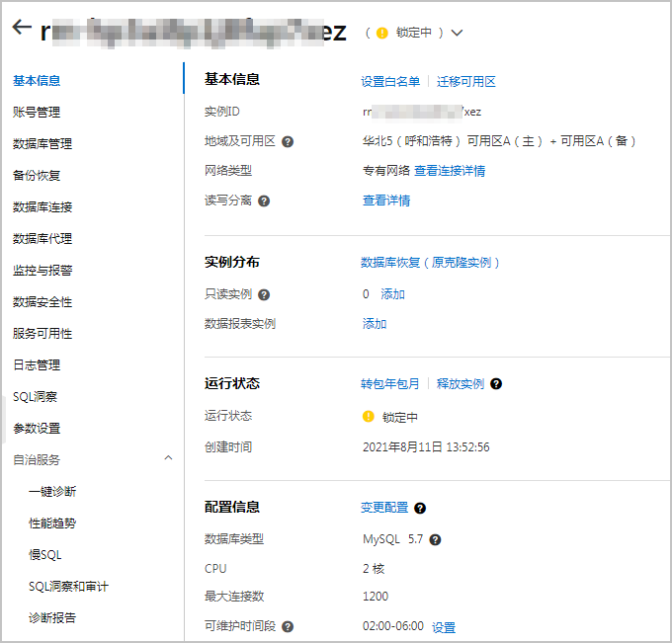Open the dropdown arrow beside 锁定中 status
This screenshot has height=643, width=672.
[x=457, y=33]
